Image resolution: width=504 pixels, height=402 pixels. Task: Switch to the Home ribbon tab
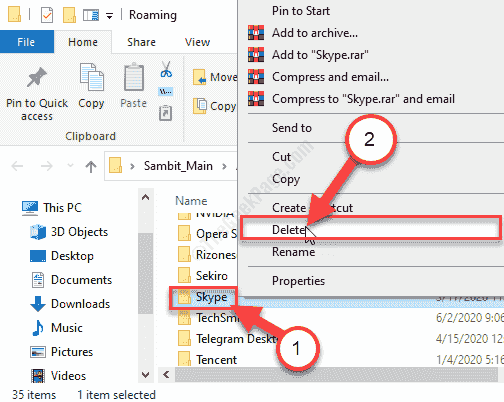tap(83, 42)
